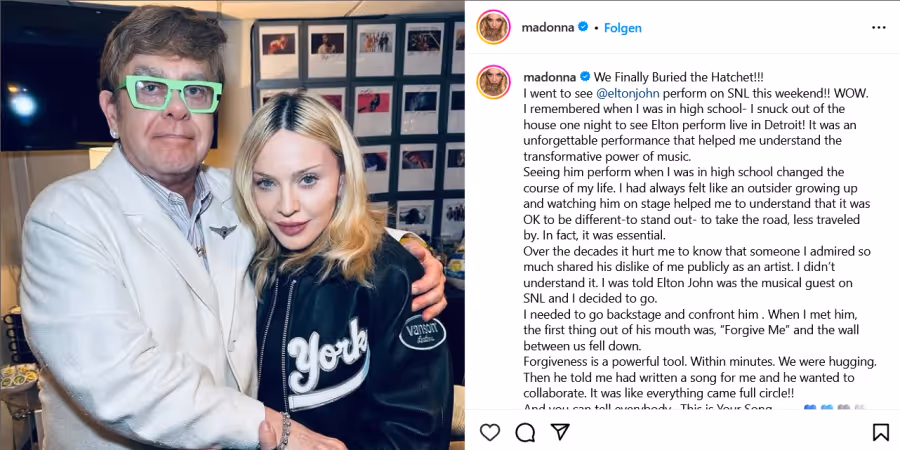Click the madonna username in the header
Image resolution: width=900 pixels, height=450 pixels.
click(x=548, y=27)
